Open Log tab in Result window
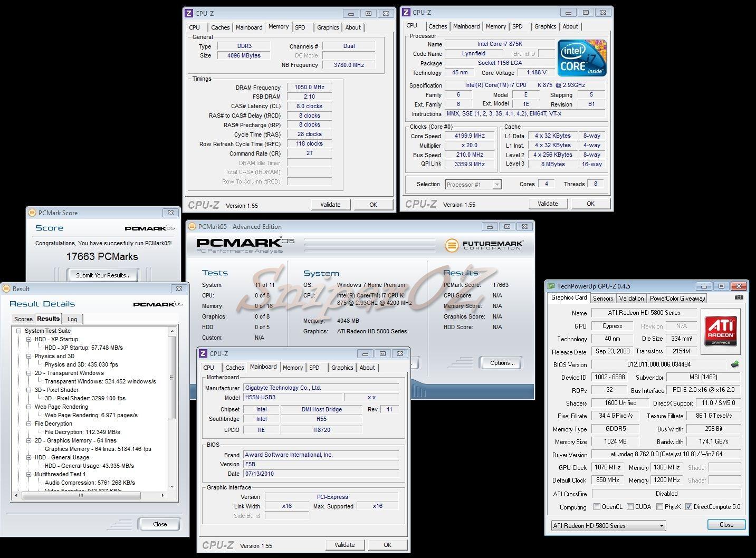The width and height of the screenshot is (756, 558). tap(72, 319)
